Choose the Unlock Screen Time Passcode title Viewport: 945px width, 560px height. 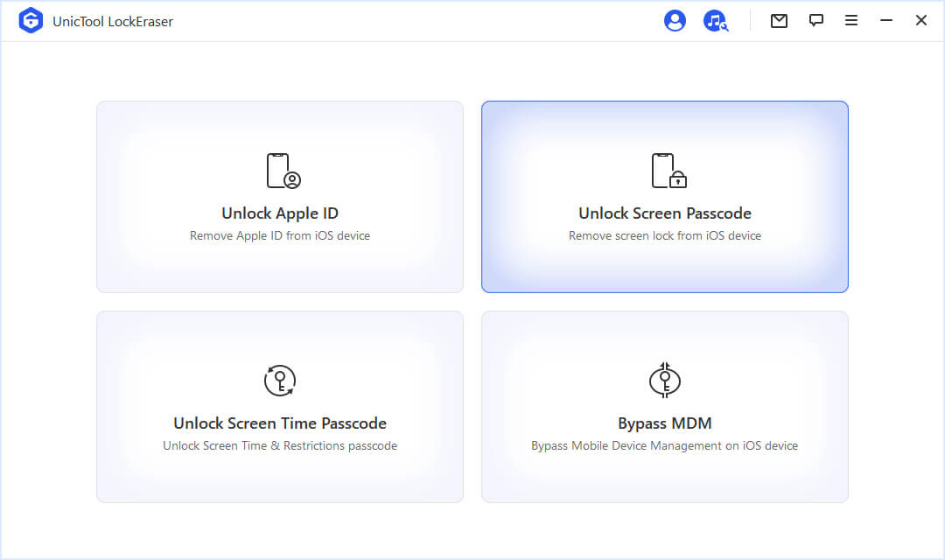click(x=280, y=423)
